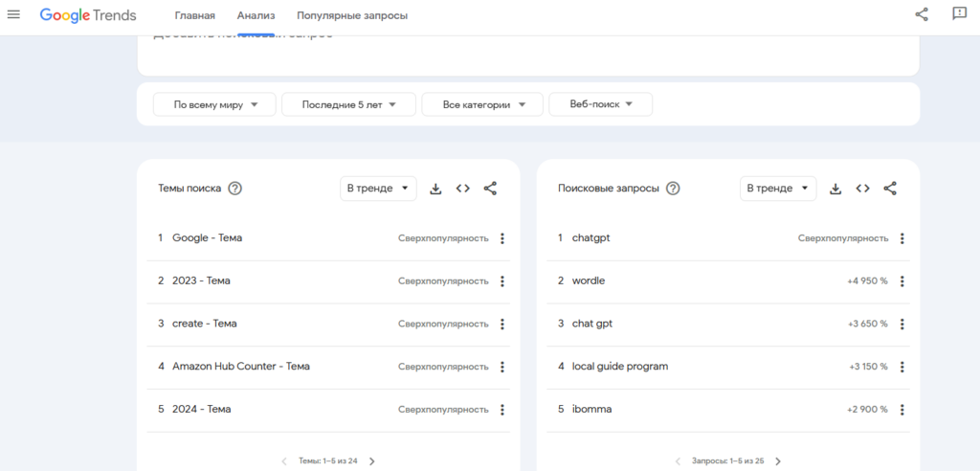Open more options for Google - Тема row
The width and height of the screenshot is (980, 471).
pyautogui.click(x=501, y=238)
